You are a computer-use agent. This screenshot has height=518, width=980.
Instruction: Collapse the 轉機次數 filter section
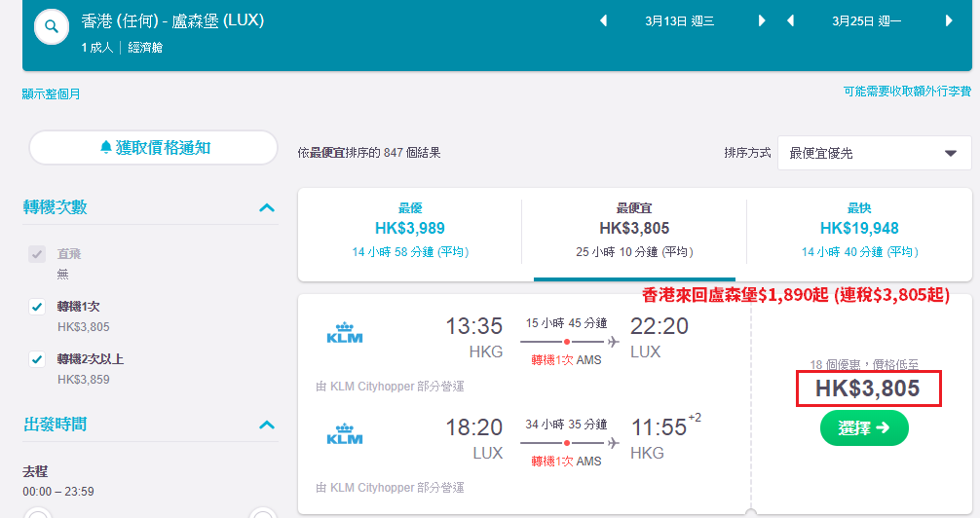(267, 207)
